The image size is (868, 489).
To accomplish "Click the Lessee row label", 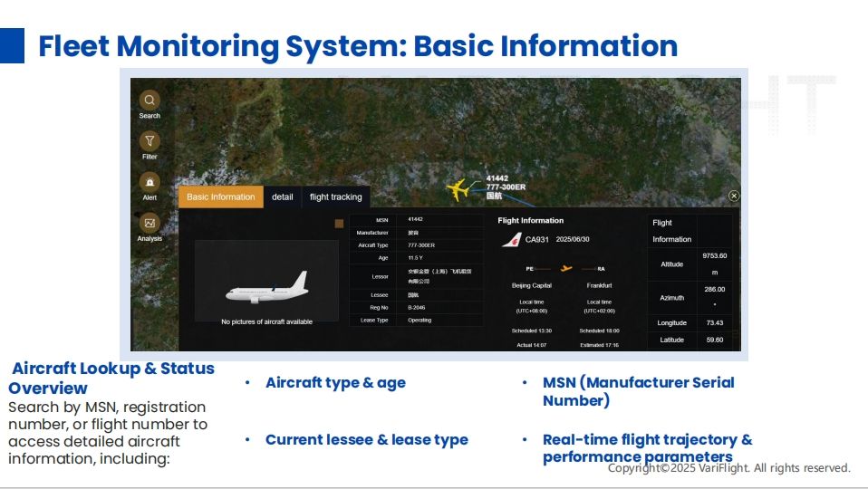I will click(380, 295).
